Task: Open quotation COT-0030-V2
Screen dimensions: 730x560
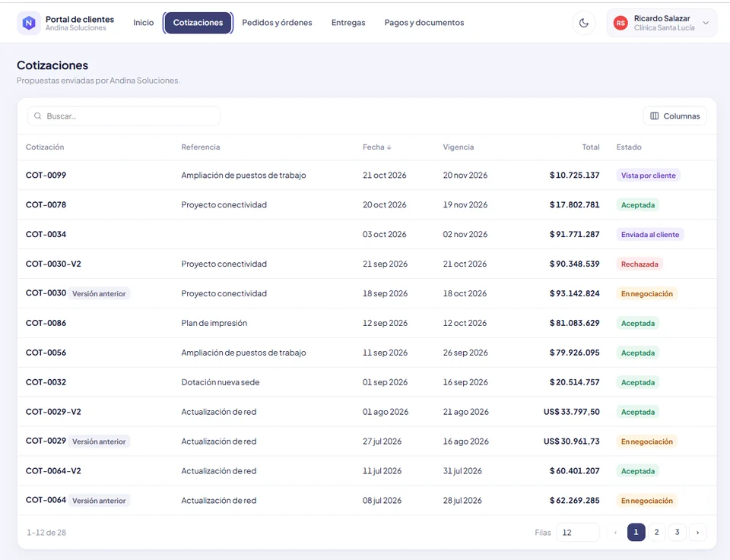Action: pyautogui.click(x=53, y=264)
